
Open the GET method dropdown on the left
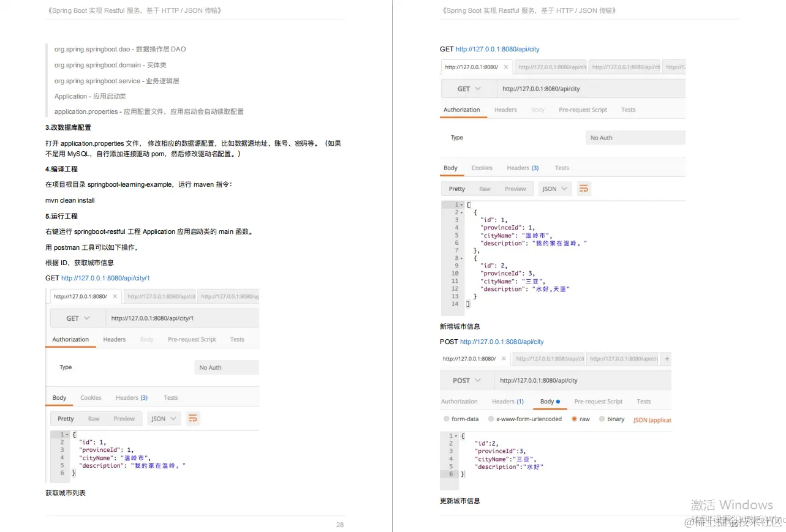click(88, 318)
